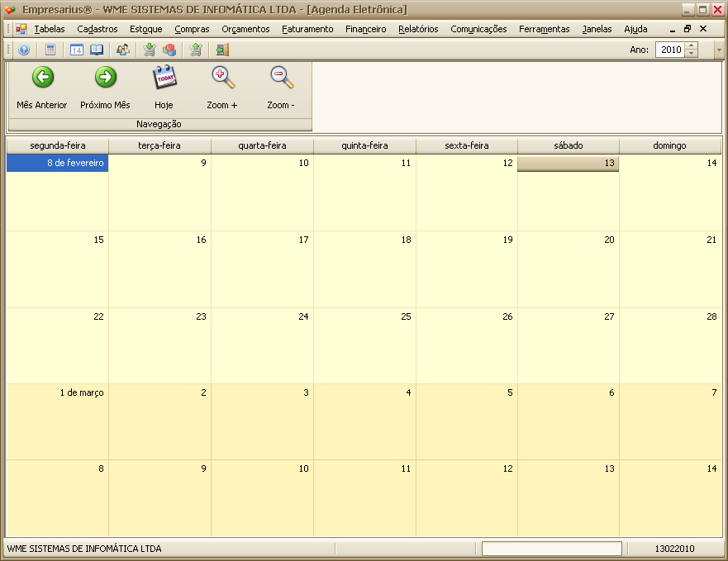The width and height of the screenshot is (728, 561).
Task: Open the Tabelas menu
Action: coord(50,29)
